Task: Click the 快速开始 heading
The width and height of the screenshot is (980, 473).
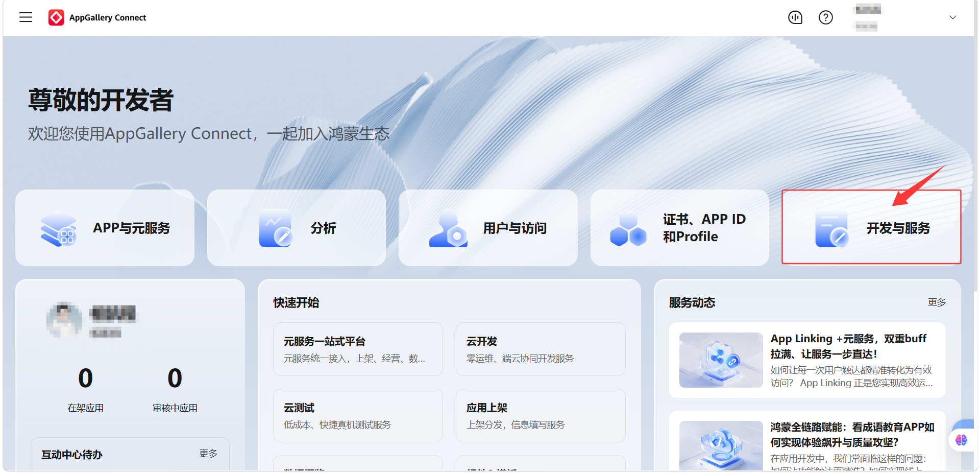Action: [296, 302]
